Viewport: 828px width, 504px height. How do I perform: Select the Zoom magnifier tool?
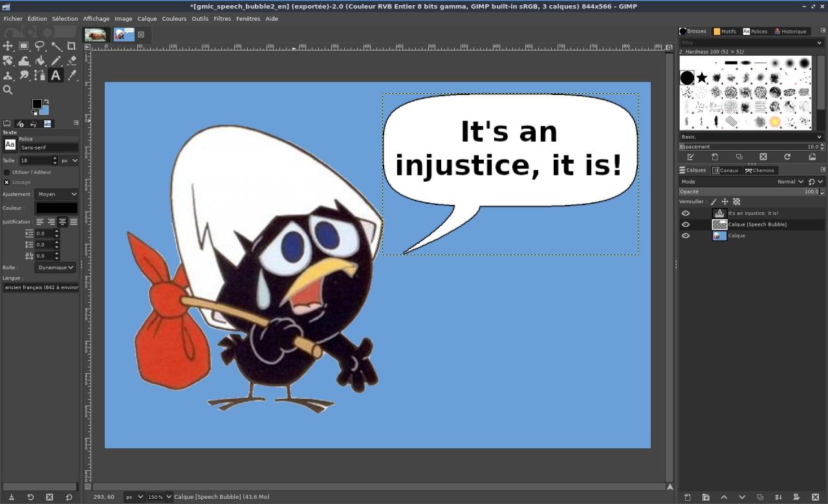[x=8, y=91]
